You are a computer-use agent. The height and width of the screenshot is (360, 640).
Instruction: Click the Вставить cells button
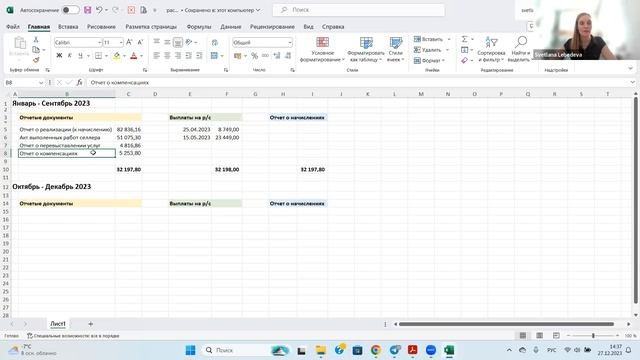[429, 39]
